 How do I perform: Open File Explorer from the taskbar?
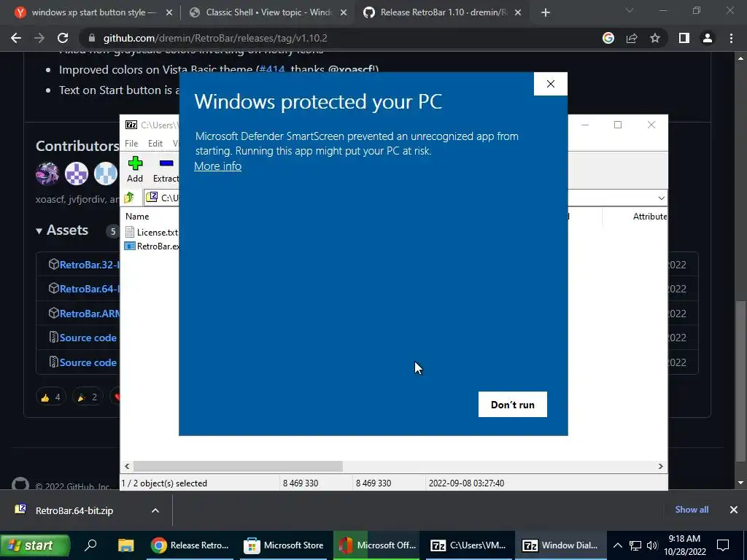coord(125,545)
